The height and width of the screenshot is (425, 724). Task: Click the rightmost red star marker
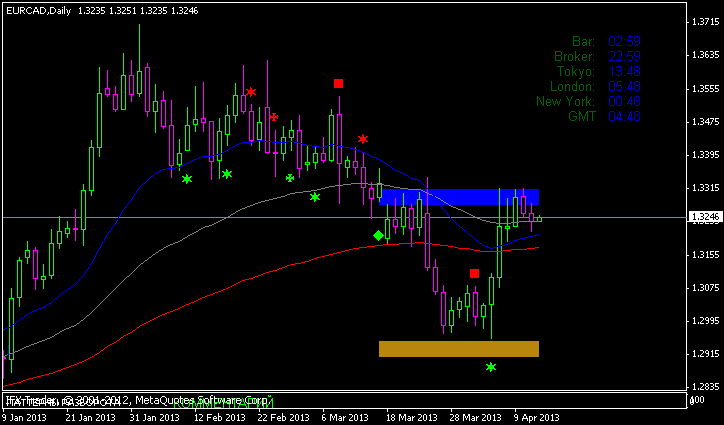point(363,139)
